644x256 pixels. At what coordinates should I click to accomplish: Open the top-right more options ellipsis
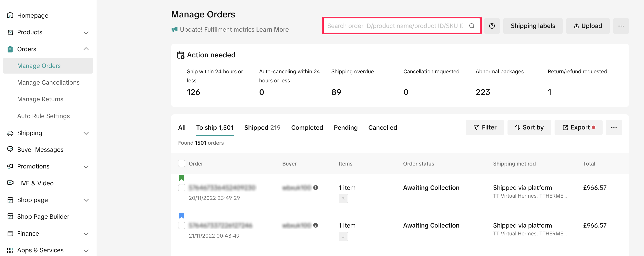[x=621, y=26]
